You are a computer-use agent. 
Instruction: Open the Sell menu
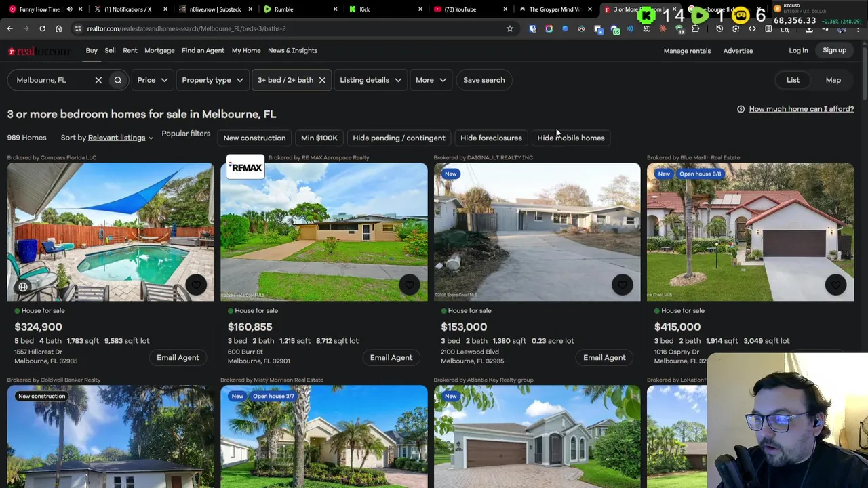pyautogui.click(x=110, y=50)
